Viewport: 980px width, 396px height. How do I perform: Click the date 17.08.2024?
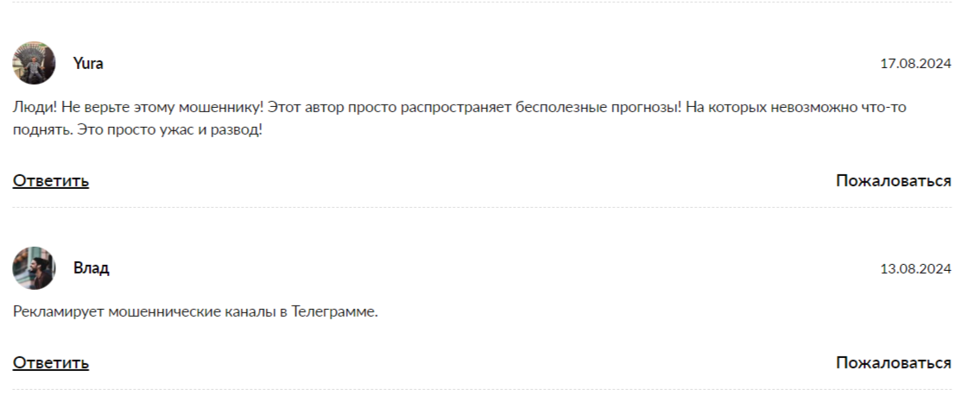click(x=915, y=64)
